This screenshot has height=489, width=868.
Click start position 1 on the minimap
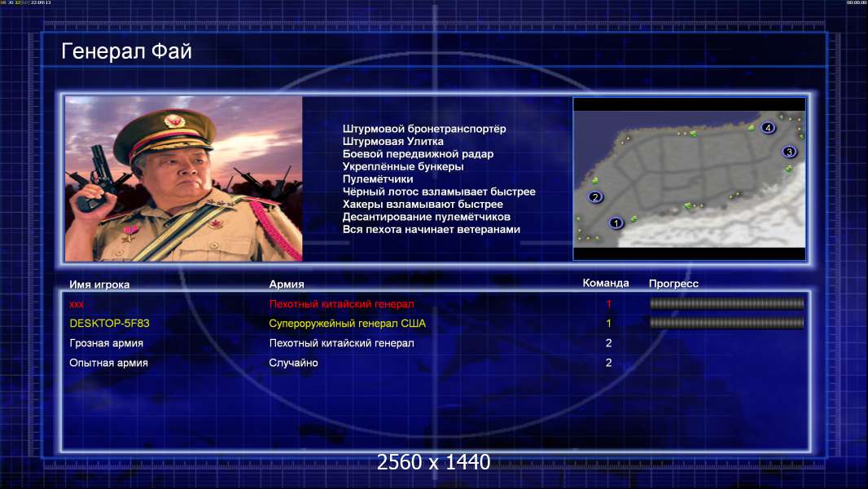[x=616, y=223]
